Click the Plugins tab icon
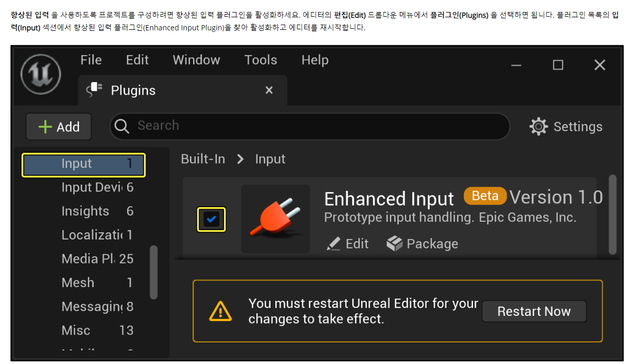Image resolution: width=629 pixels, height=364 pixels. pyautogui.click(x=94, y=90)
